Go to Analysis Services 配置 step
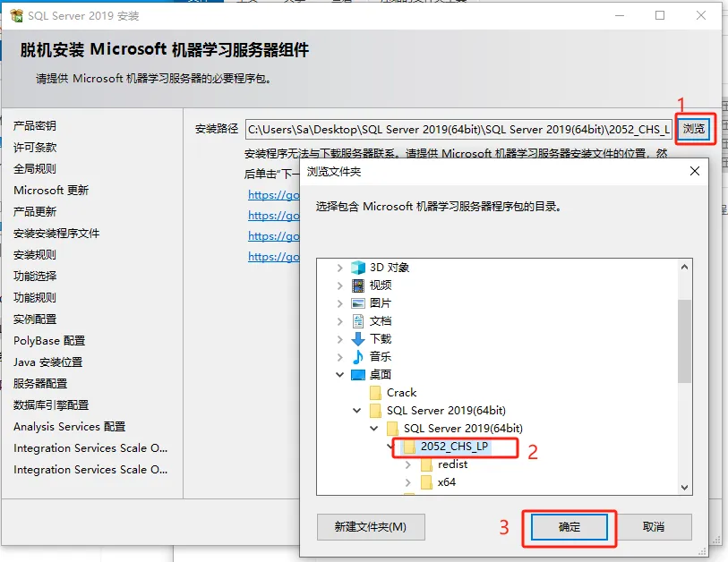Screen dimensions: 728x562 click(69, 427)
